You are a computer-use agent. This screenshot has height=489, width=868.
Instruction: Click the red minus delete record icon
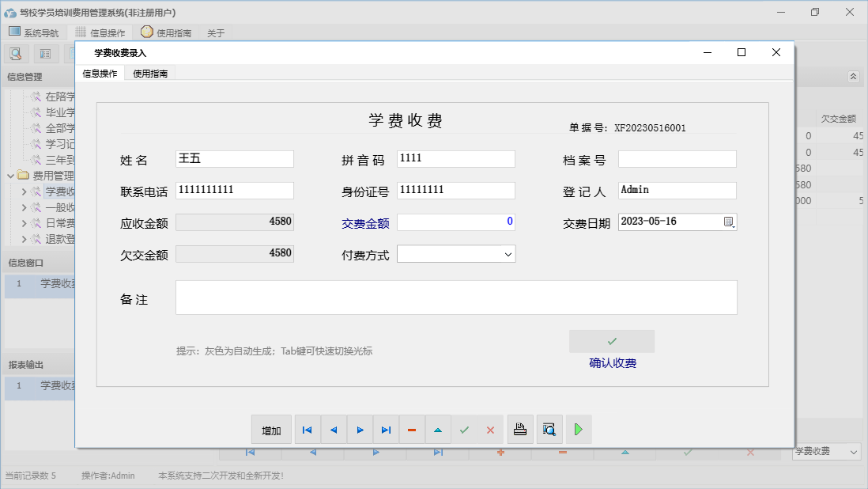point(412,430)
